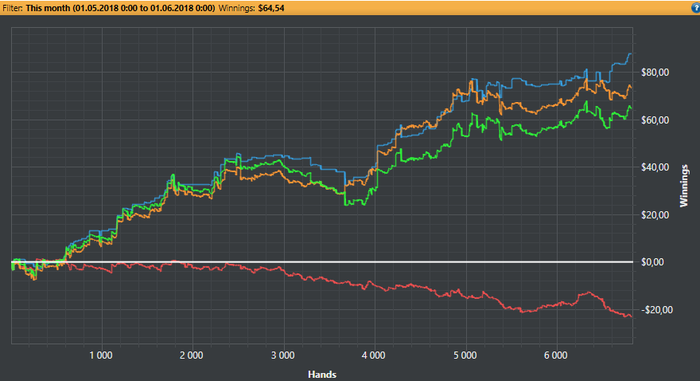Select the '$80,00' axis label
The height and width of the screenshot is (381, 700).
(x=655, y=72)
